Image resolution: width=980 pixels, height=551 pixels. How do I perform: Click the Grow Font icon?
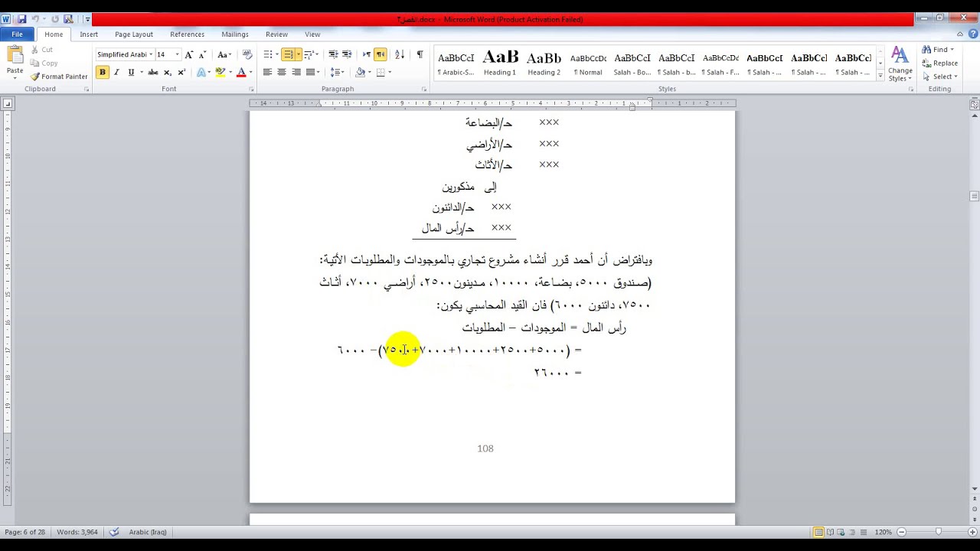coord(189,54)
